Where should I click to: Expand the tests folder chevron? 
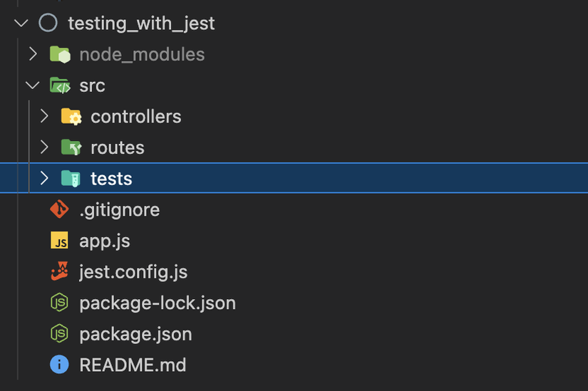coord(44,179)
